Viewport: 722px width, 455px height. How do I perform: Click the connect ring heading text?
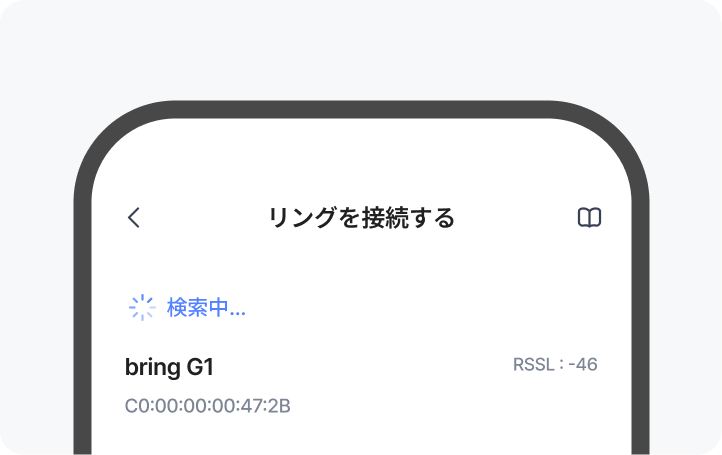coord(361,218)
